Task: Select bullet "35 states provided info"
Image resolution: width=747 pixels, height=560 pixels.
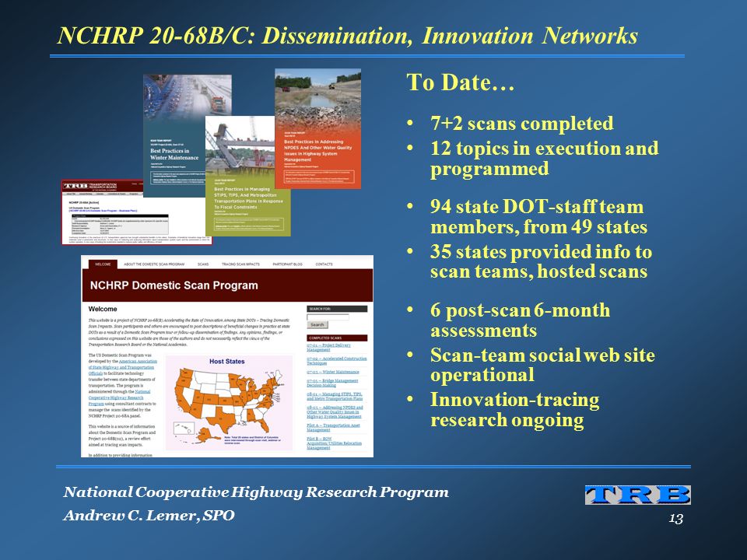Action: (542, 261)
